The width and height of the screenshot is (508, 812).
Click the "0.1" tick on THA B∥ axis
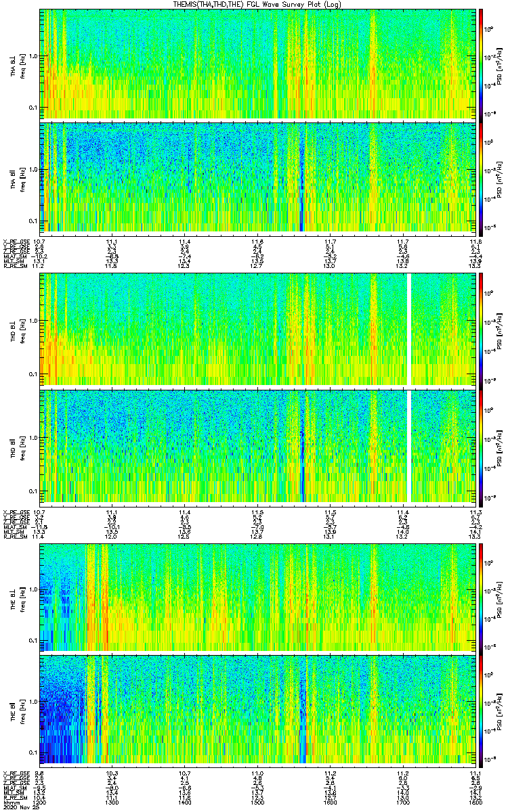click(33, 221)
